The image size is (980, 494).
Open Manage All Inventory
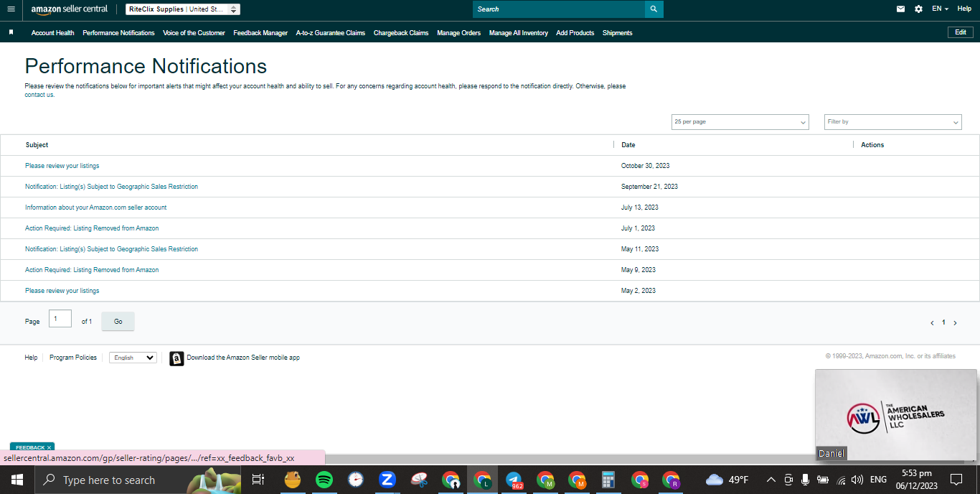[x=519, y=33]
